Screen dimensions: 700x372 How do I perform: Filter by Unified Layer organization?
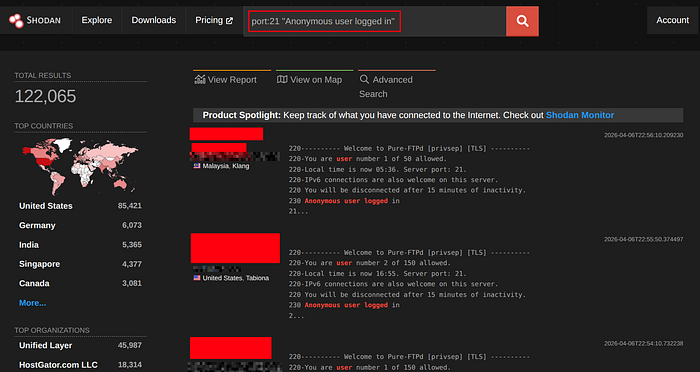(x=46, y=345)
